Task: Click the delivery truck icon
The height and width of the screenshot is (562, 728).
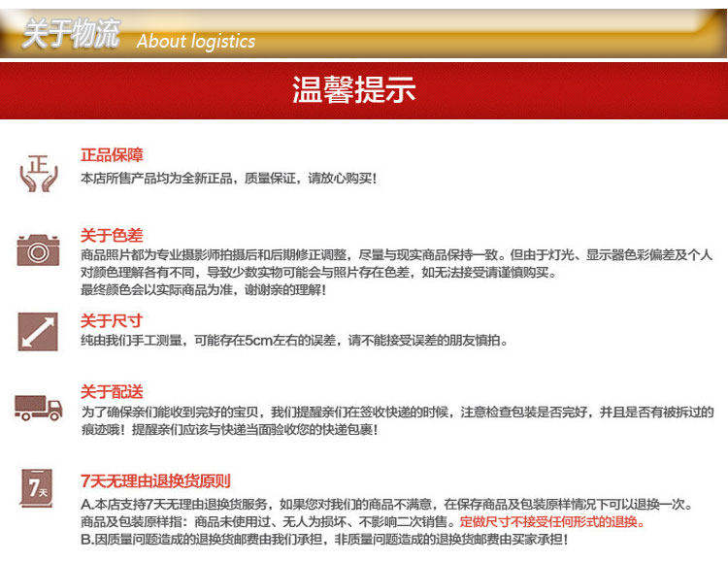Action: pyautogui.click(x=39, y=408)
